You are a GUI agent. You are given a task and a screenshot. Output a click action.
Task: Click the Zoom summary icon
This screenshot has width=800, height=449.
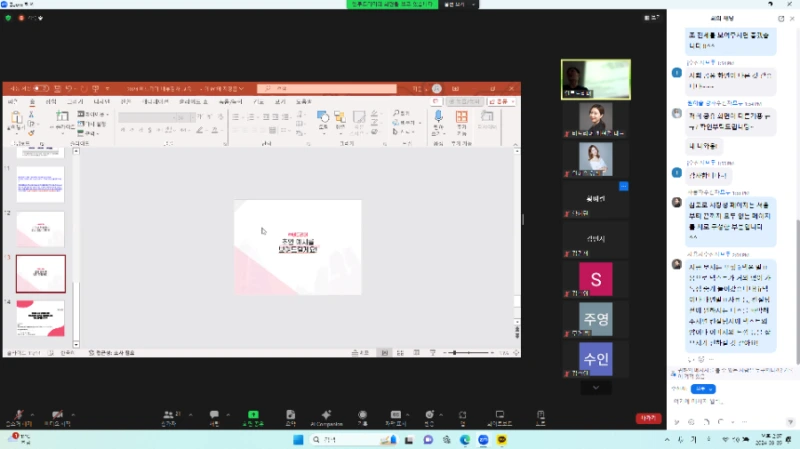tap(290, 414)
